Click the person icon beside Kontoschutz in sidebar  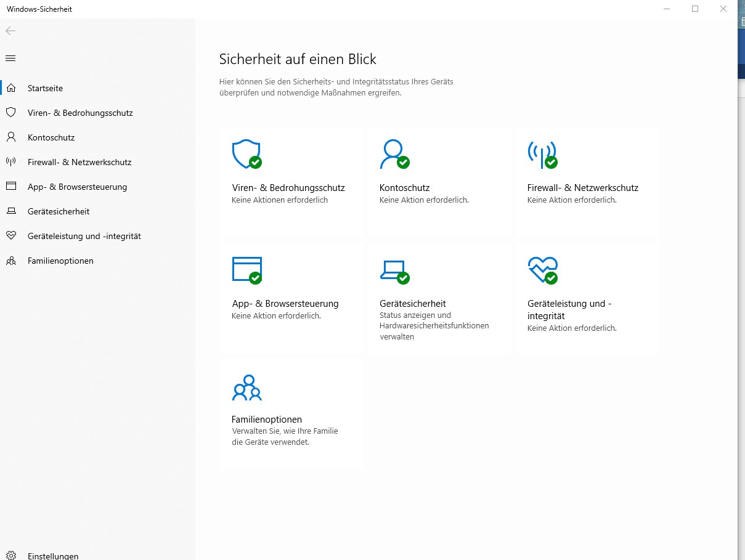click(10, 137)
